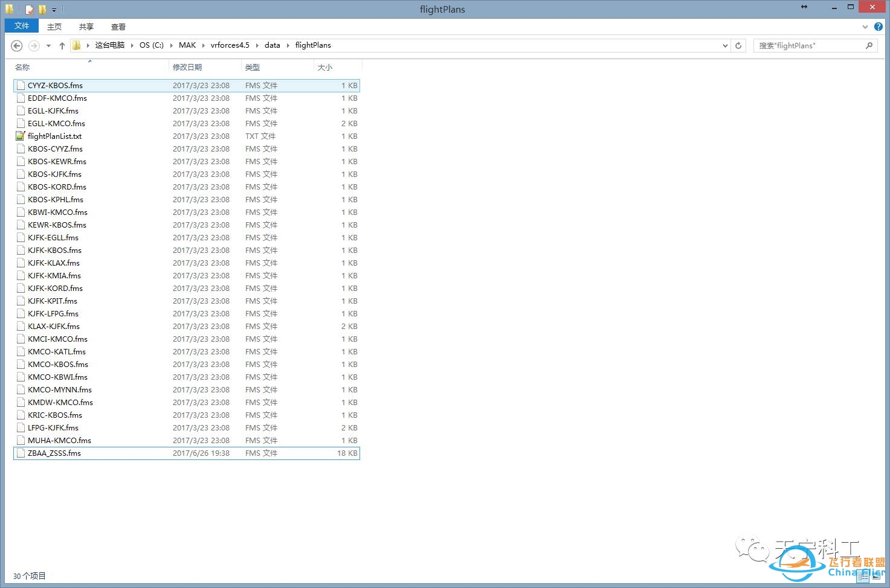The image size is (890, 588).
Task: Expand the ribbon with the chevron
Action: pyautogui.click(x=865, y=27)
